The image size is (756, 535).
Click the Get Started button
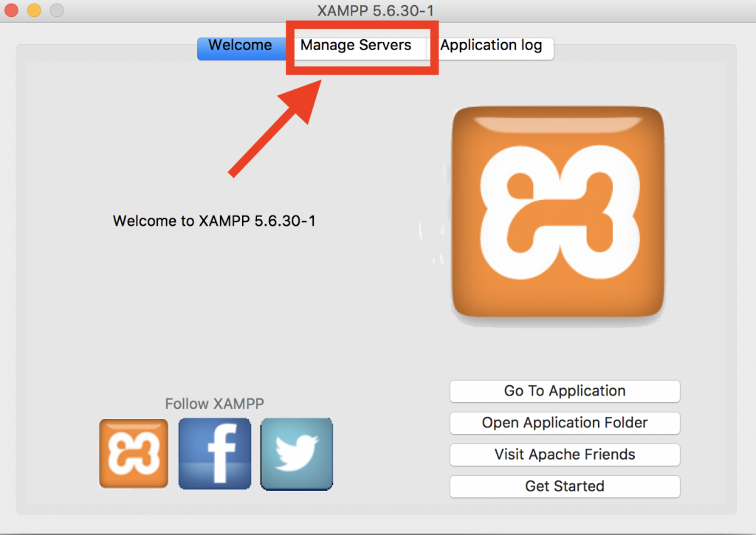pyautogui.click(x=565, y=486)
